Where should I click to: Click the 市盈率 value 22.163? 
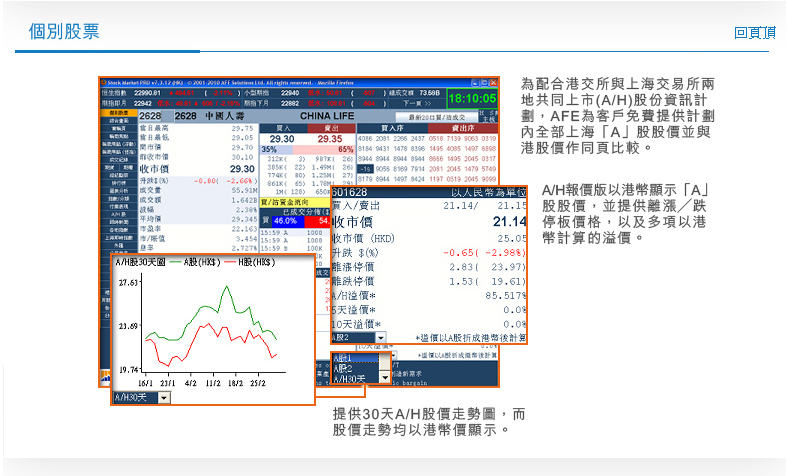[245, 229]
